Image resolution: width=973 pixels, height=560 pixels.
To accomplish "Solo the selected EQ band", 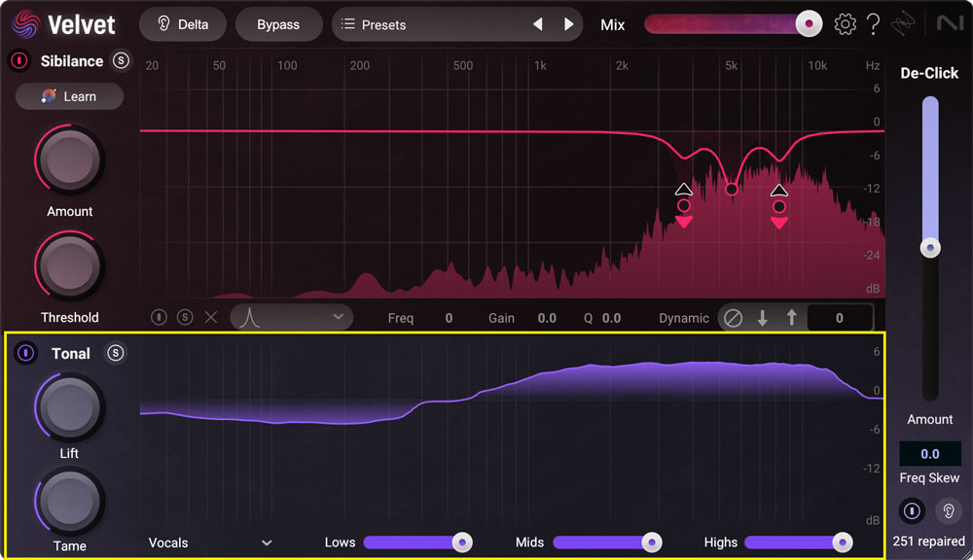I will click(x=185, y=318).
